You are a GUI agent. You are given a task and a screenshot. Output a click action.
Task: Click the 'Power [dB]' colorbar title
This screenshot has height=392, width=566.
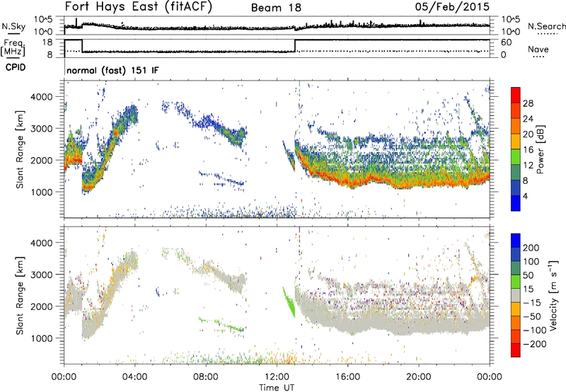540,149
